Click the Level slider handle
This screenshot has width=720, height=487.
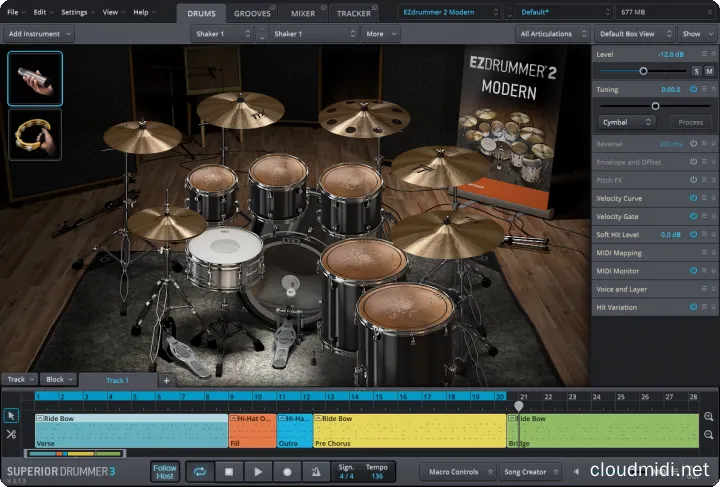(x=643, y=71)
